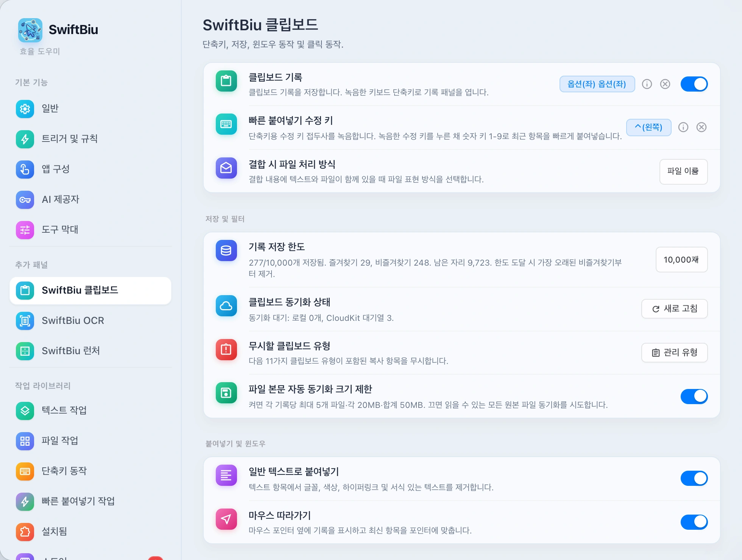The height and width of the screenshot is (560, 742).
Task: Select 도구 막대 sliders icon
Action: click(25, 230)
